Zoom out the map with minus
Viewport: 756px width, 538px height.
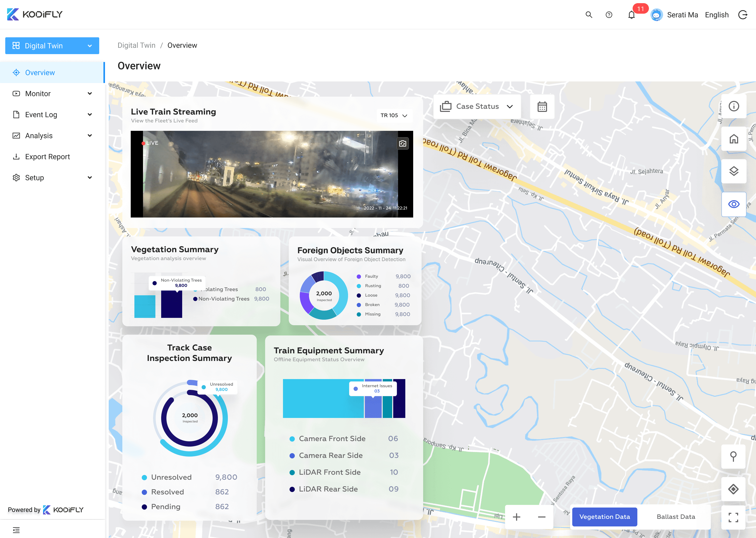tap(542, 517)
